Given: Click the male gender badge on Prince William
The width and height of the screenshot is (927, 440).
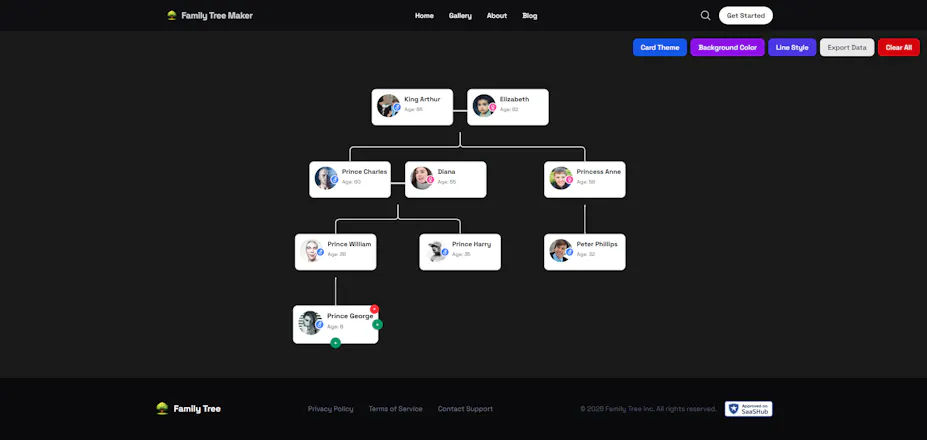Looking at the screenshot, I should point(320,252).
